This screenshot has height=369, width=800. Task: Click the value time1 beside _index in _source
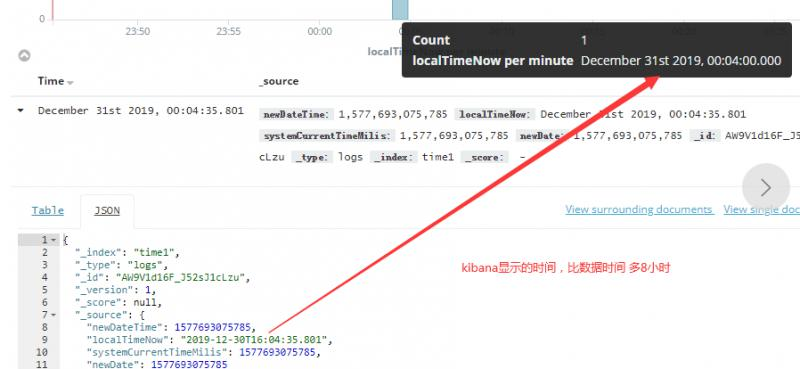click(438, 157)
